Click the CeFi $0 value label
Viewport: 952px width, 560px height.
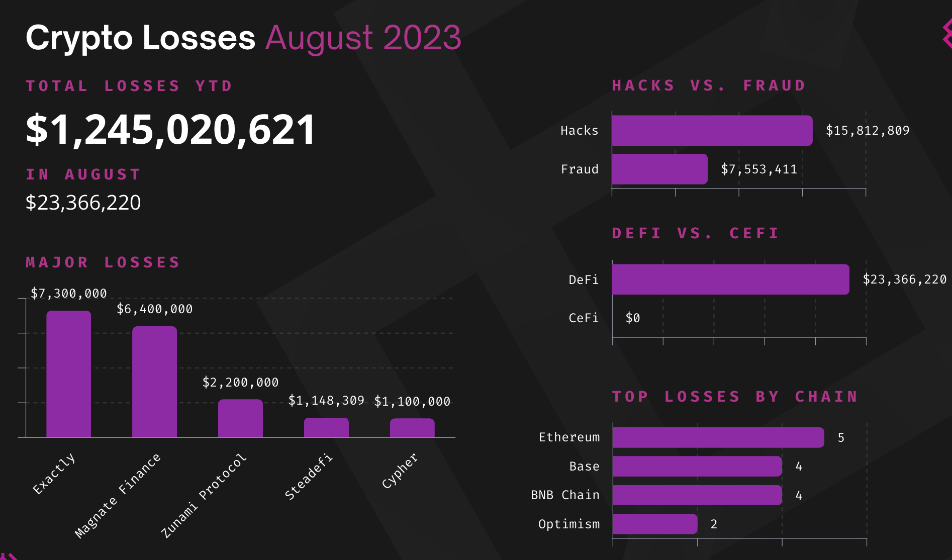(x=633, y=318)
